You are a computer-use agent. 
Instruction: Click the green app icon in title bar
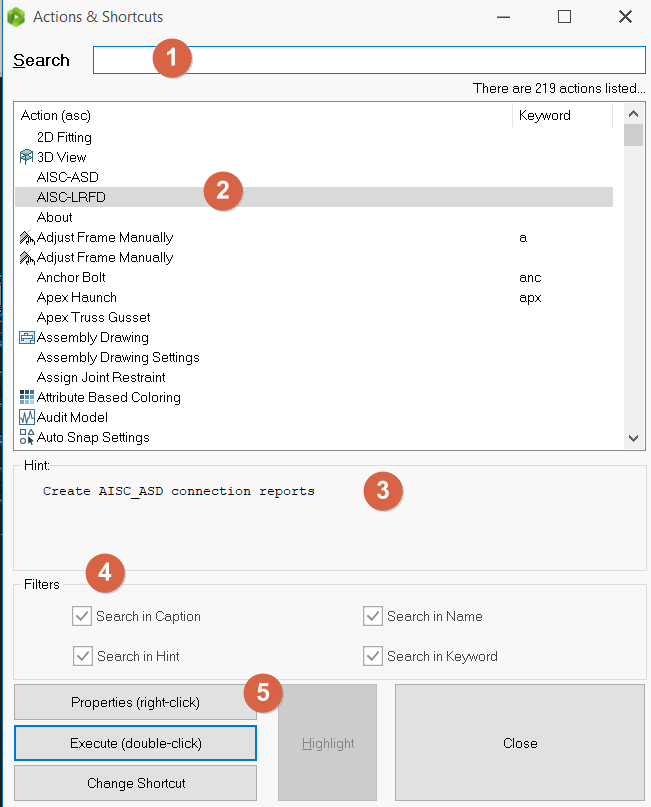(15, 17)
